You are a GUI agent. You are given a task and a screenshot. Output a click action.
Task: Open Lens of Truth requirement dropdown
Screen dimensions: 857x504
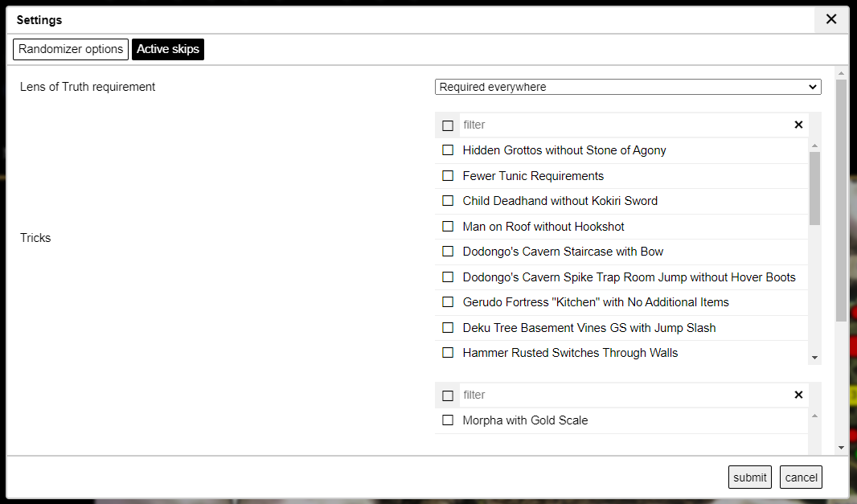tap(627, 87)
